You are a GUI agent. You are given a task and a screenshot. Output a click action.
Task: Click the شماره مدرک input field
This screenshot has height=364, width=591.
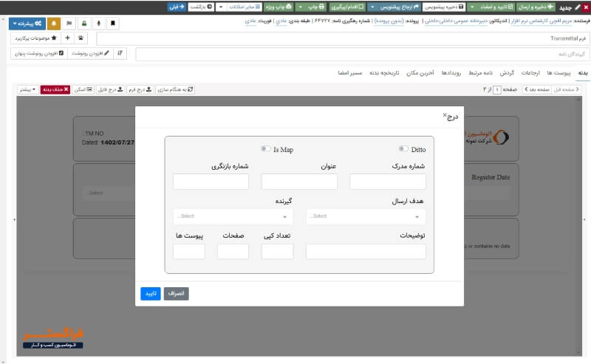(x=388, y=182)
